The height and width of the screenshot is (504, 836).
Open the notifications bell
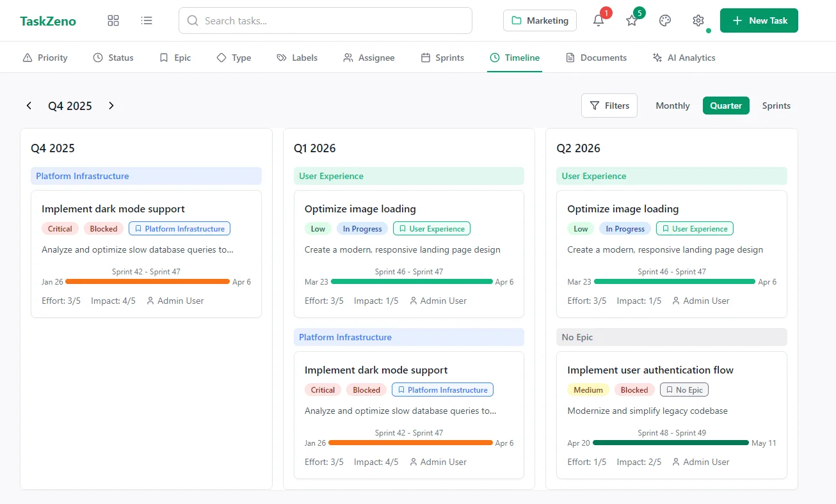click(x=599, y=20)
